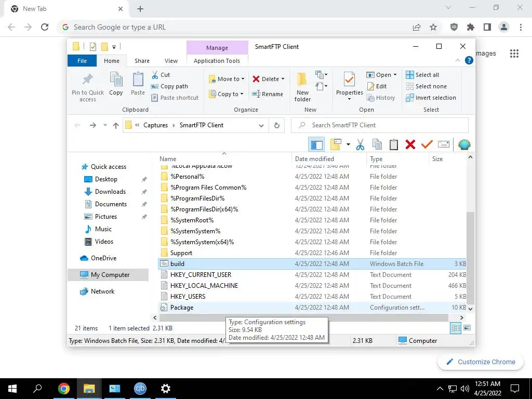Rename the selected build file
This screenshot has height=399, width=532.
(x=268, y=94)
